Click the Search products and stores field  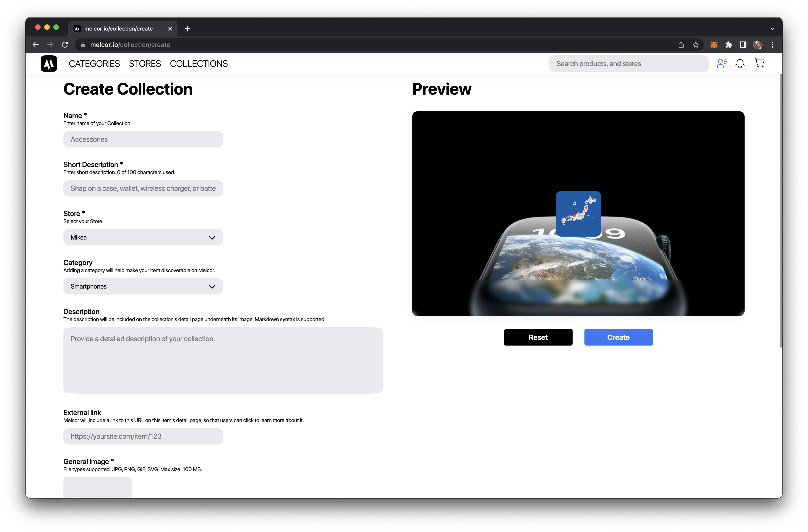(x=628, y=64)
